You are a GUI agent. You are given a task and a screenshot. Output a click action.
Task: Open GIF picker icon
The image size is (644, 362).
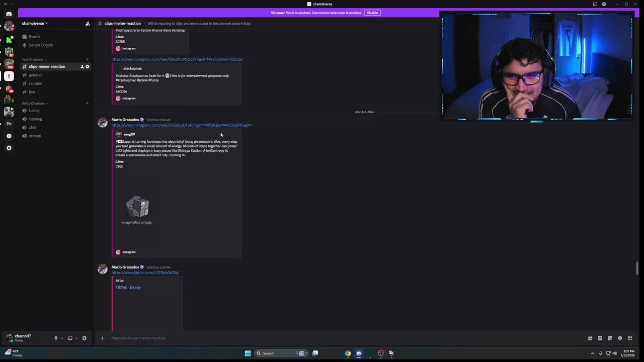tap(600, 338)
